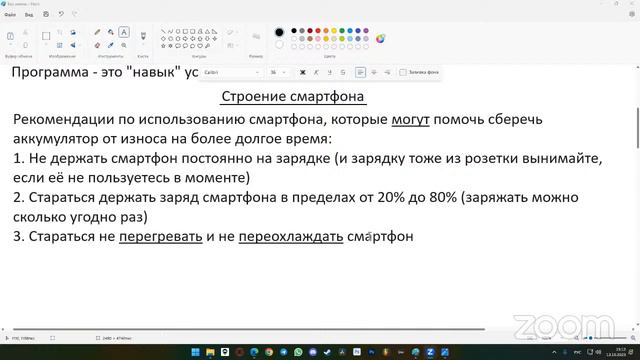
Task: Apply Strikethrough in the text toolbar
Action: point(343,72)
